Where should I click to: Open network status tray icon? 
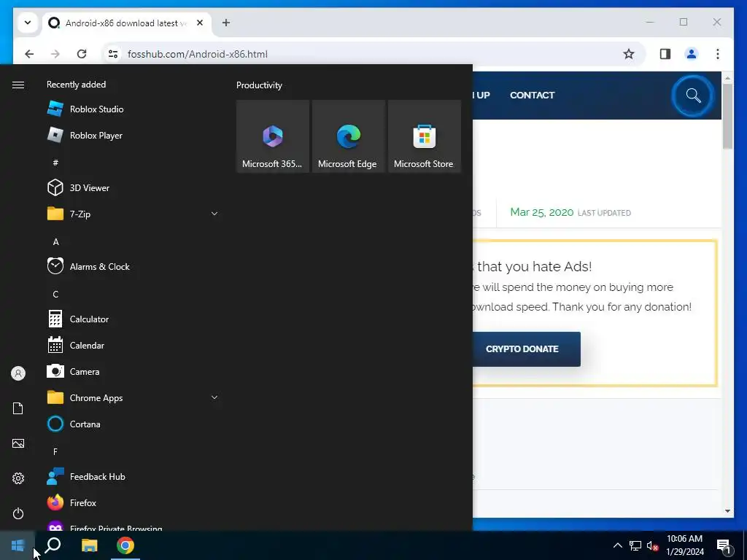[635, 545]
